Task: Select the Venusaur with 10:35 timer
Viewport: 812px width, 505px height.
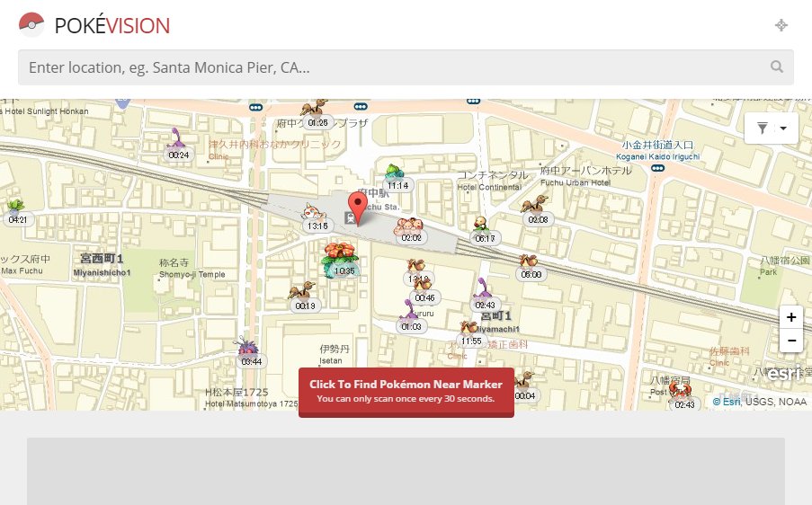Action: click(x=342, y=259)
